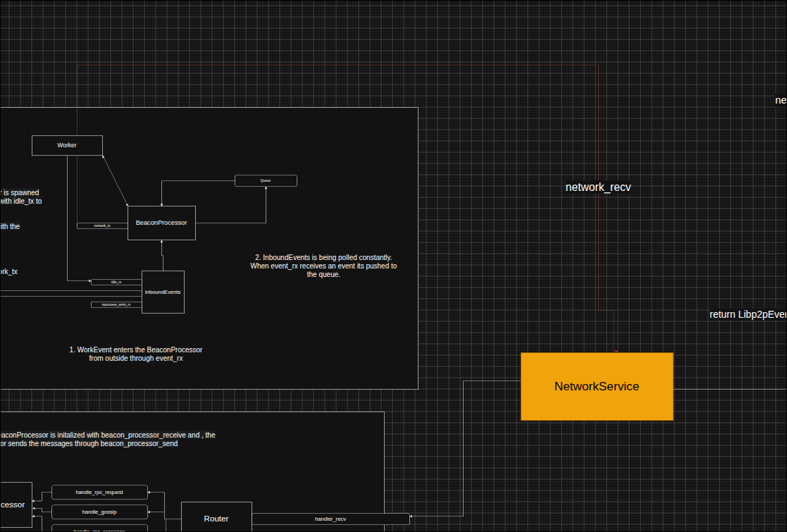Select the orange NetworkService block
The height and width of the screenshot is (532, 787).
(597, 386)
